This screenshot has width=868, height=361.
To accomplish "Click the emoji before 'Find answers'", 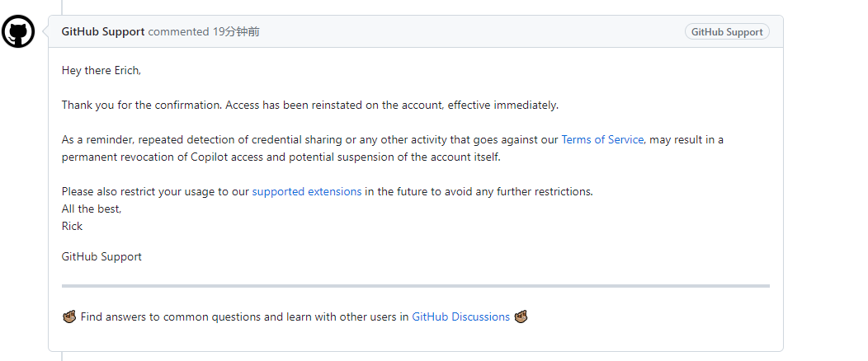I will pyautogui.click(x=69, y=316).
